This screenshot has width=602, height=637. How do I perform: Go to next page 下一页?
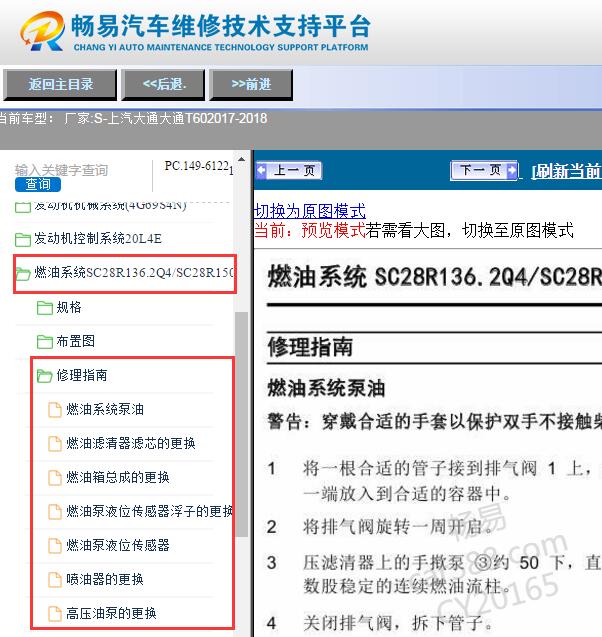[x=484, y=170]
